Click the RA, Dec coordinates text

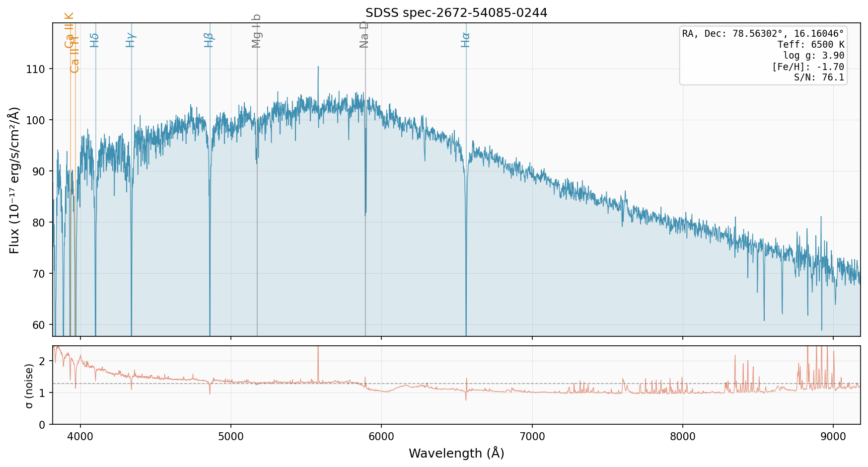763,34
